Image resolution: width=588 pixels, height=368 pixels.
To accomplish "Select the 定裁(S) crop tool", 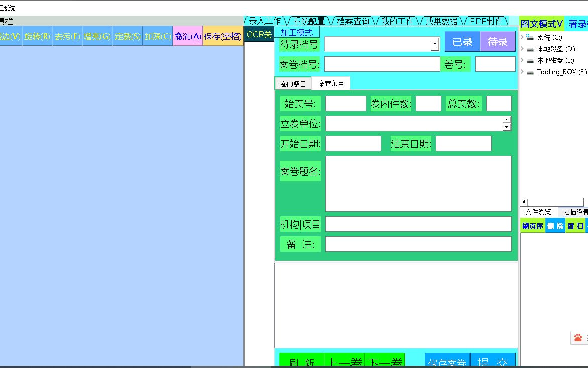I will [127, 35].
